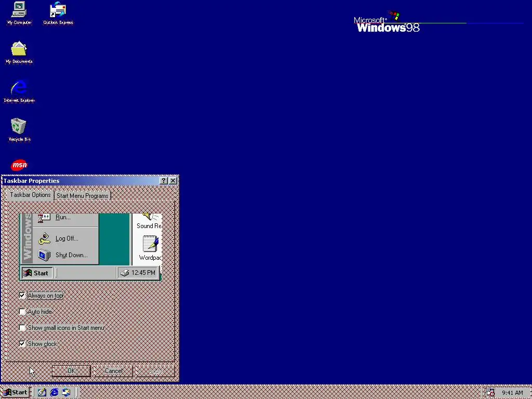Click Cancel in Taskbar Properties
The height and width of the screenshot is (399, 532).
(x=113, y=371)
